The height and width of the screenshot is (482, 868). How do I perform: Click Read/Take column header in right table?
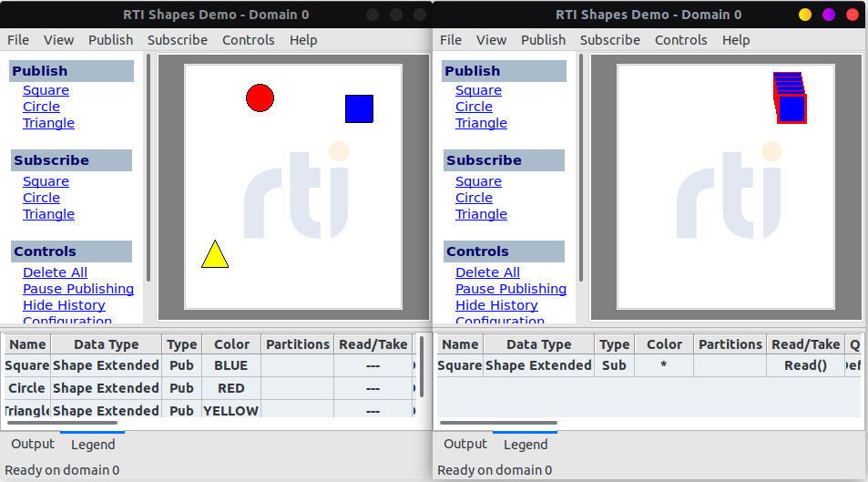click(x=805, y=344)
